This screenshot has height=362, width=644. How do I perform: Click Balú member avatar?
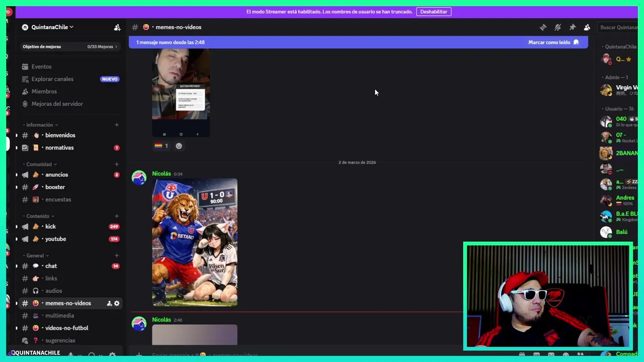(606, 232)
